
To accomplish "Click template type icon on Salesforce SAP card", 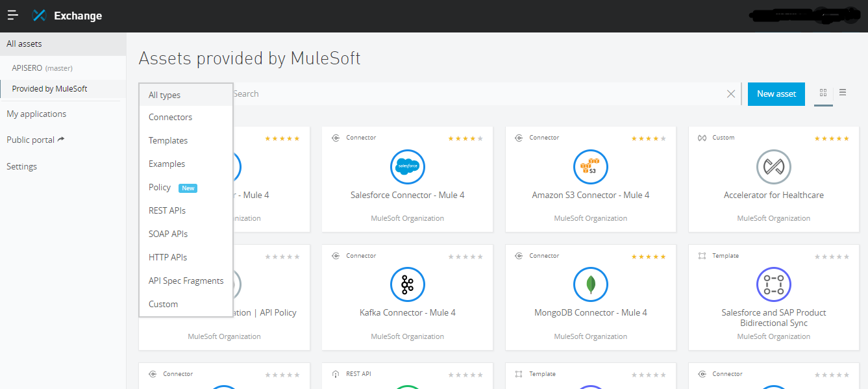I will (702, 256).
